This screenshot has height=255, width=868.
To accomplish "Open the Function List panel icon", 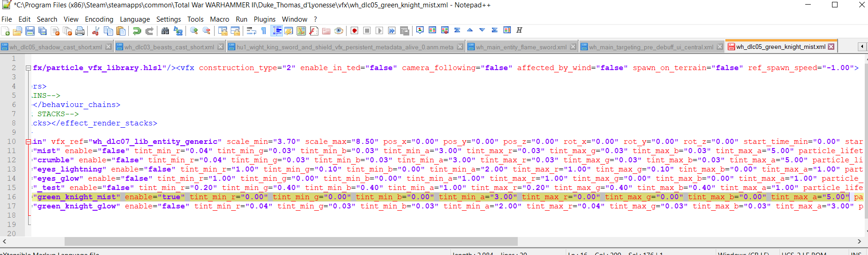I will coord(314,31).
